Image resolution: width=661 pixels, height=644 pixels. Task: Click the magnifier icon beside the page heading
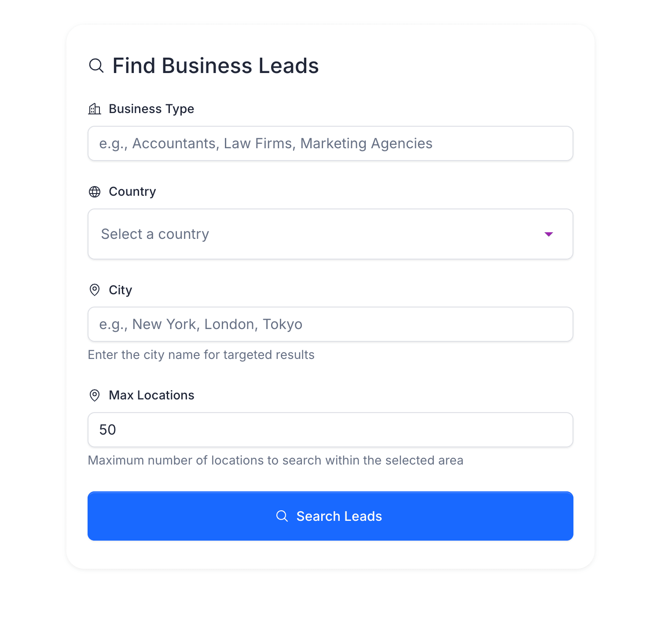96,66
